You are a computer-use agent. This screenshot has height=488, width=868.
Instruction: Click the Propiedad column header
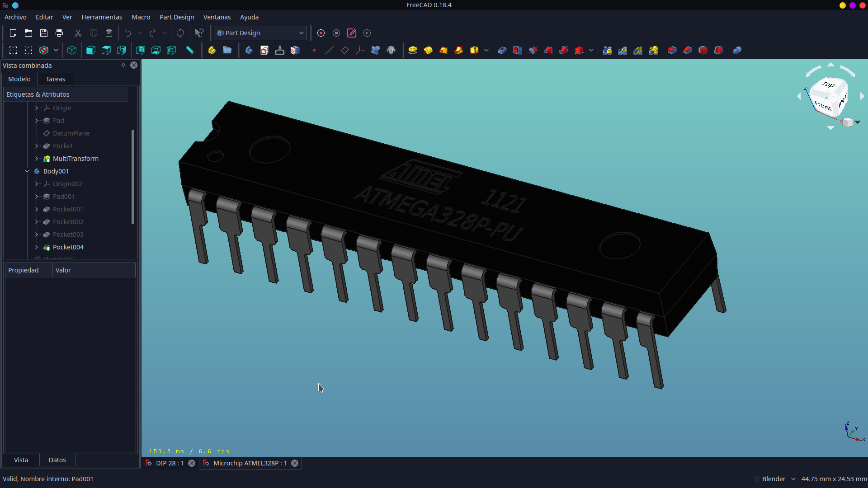29,270
